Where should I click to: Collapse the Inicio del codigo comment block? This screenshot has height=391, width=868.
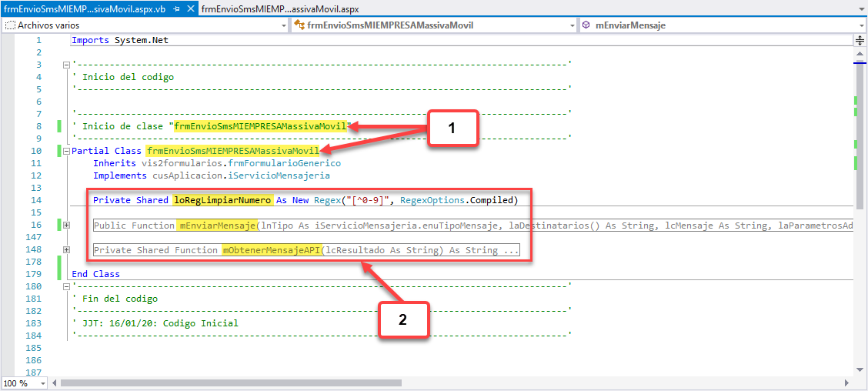[66, 65]
